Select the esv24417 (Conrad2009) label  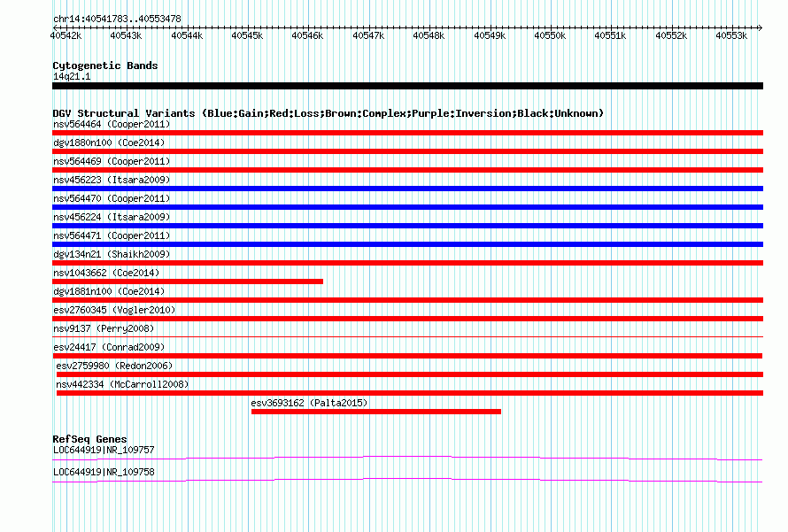[109, 347]
